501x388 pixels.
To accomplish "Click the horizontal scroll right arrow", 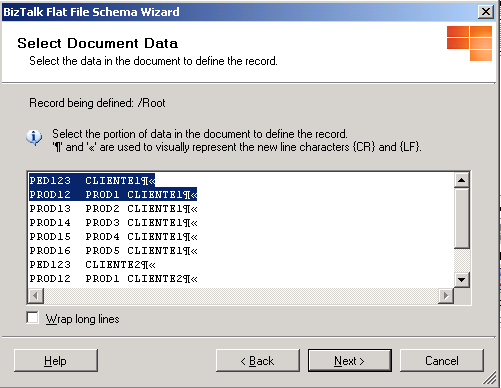I will click(446, 296).
